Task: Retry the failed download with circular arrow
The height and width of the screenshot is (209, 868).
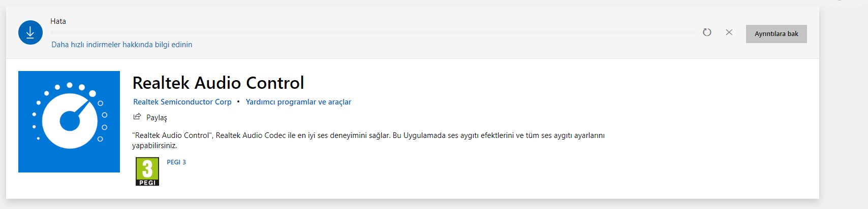Action: (x=707, y=32)
